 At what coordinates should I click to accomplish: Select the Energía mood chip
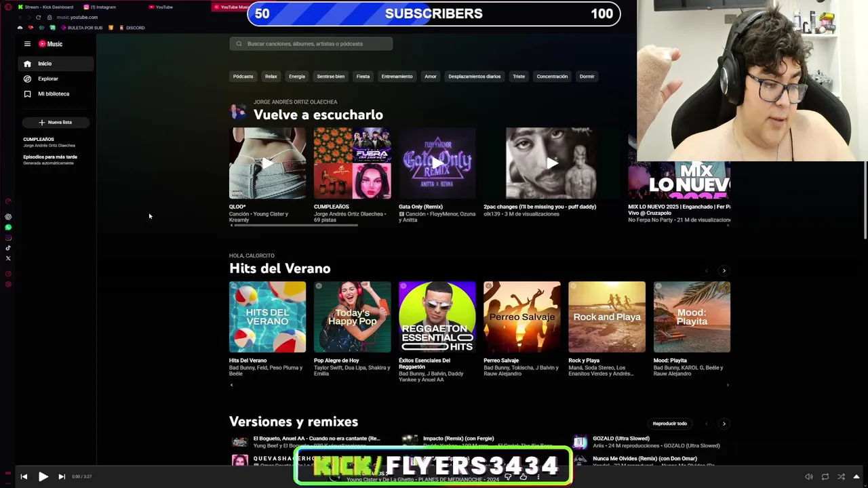tap(297, 77)
